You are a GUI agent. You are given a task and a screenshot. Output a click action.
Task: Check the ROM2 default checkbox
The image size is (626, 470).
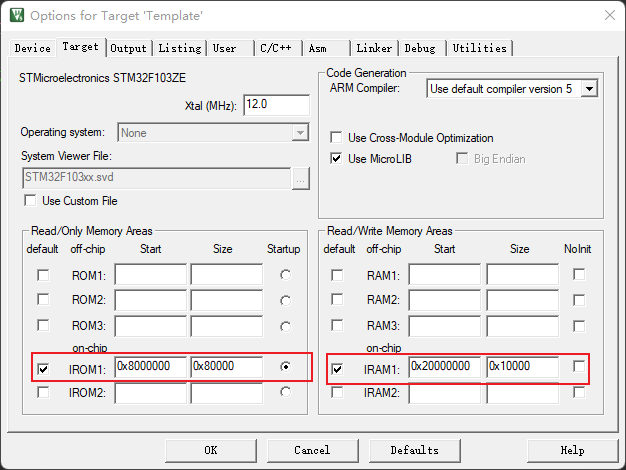pyautogui.click(x=43, y=299)
